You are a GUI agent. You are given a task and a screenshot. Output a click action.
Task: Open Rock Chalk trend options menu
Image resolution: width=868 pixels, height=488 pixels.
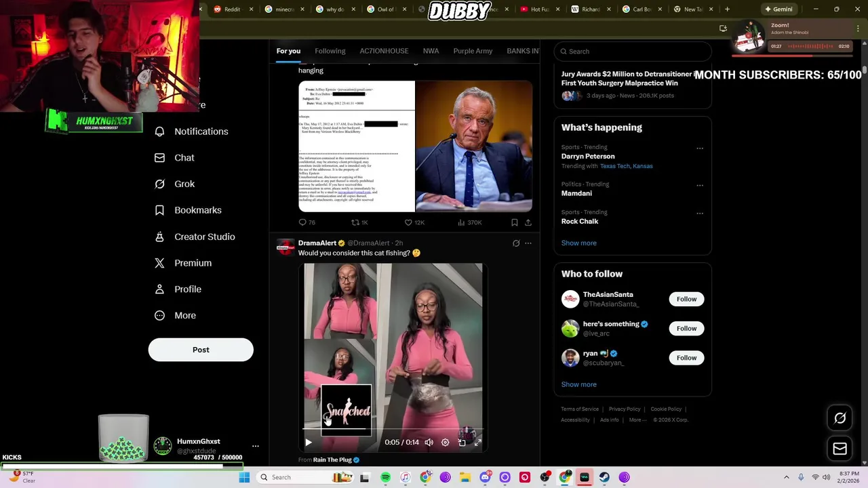(700, 213)
